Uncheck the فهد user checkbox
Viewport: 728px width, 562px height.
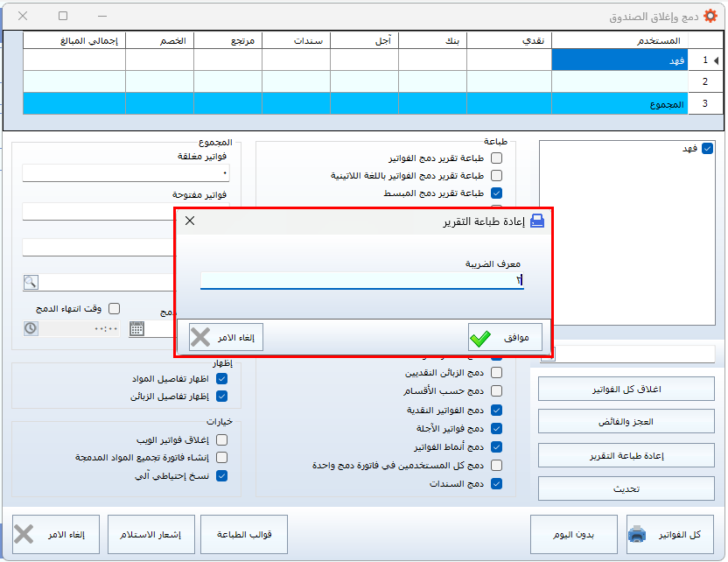pos(707,149)
